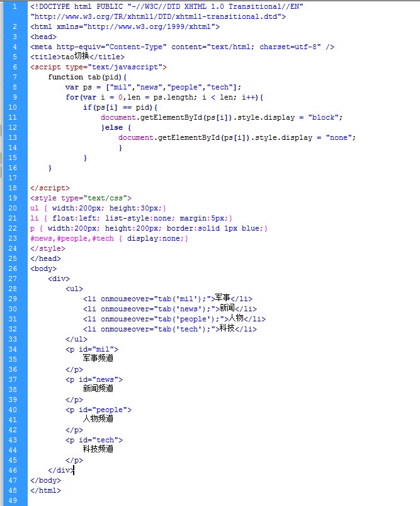Click the #news,#people,#tech display:none rule
420x506 pixels.
point(109,238)
